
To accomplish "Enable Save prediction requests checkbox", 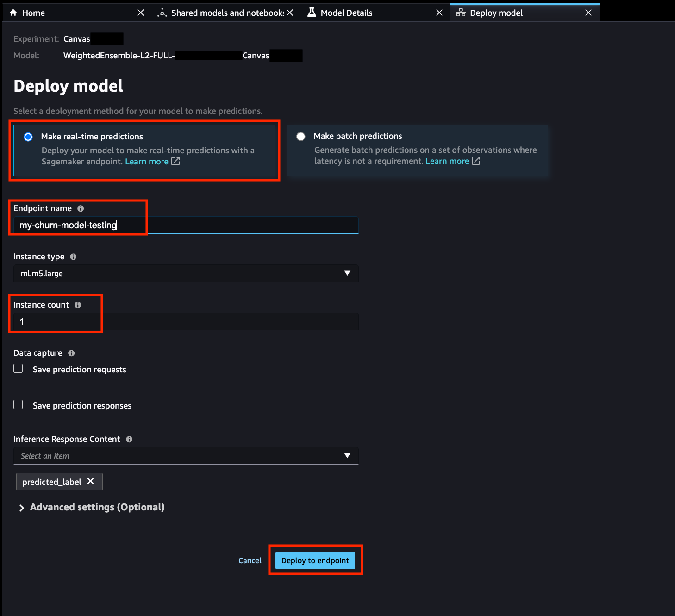I will (18, 368).
